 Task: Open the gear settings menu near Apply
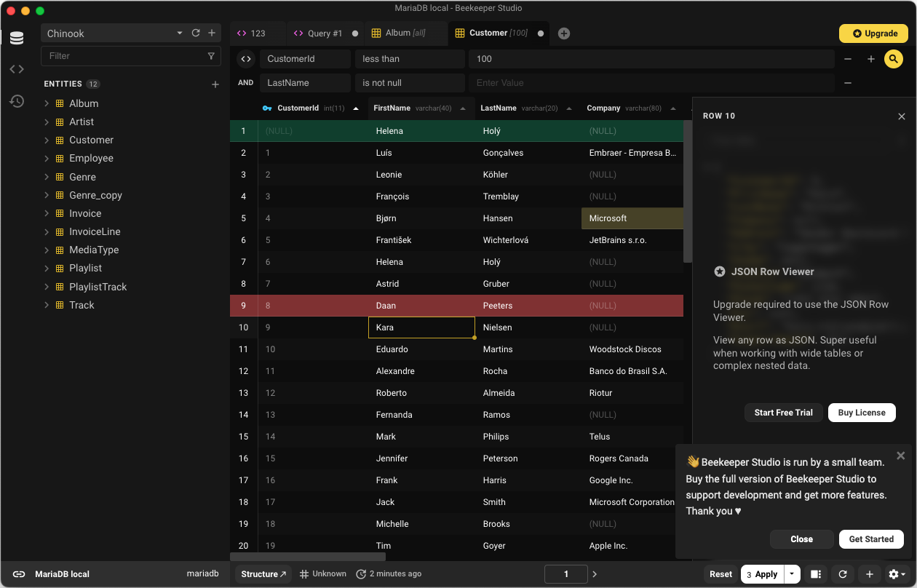pyautogui.click(x=897, y=573)
